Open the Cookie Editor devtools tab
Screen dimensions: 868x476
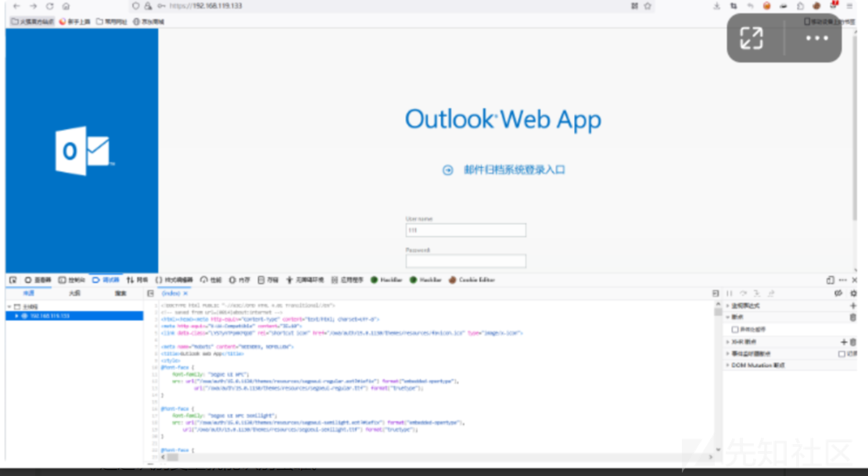[x=472, y=280]
